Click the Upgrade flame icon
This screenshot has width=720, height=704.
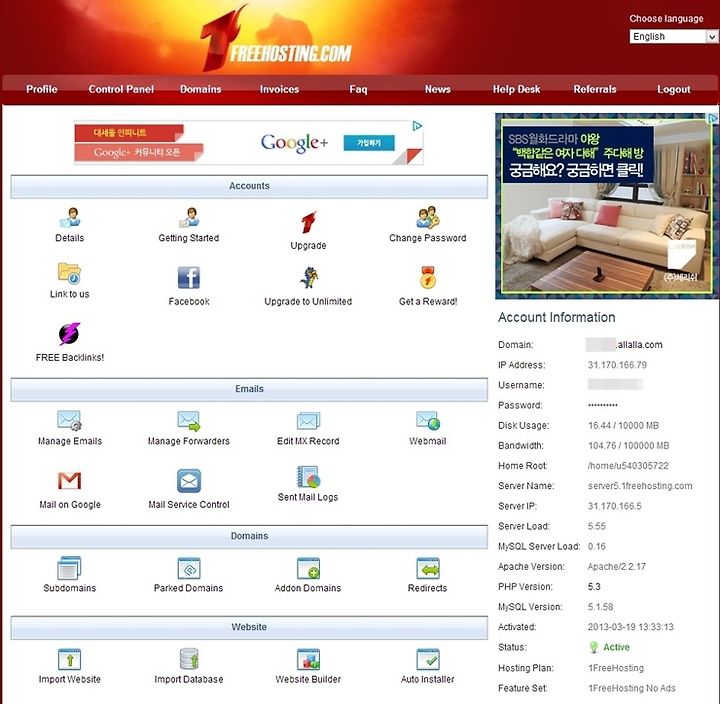(x=309, y=222)
